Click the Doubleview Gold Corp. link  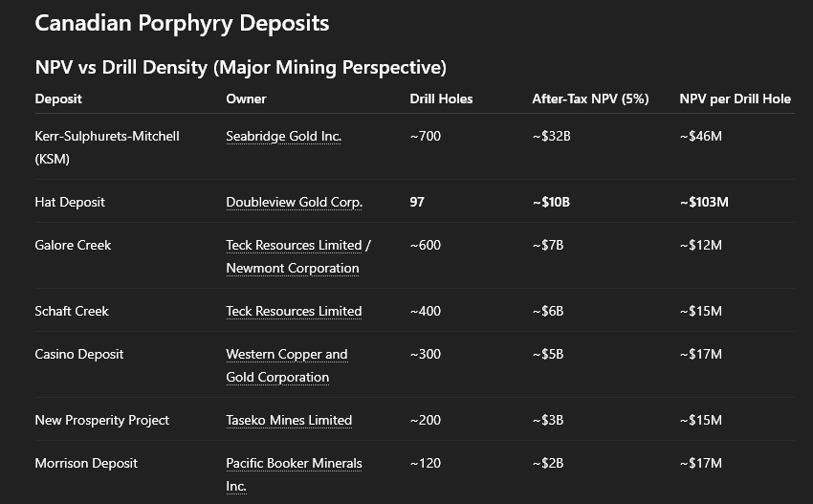coord(294,203)
